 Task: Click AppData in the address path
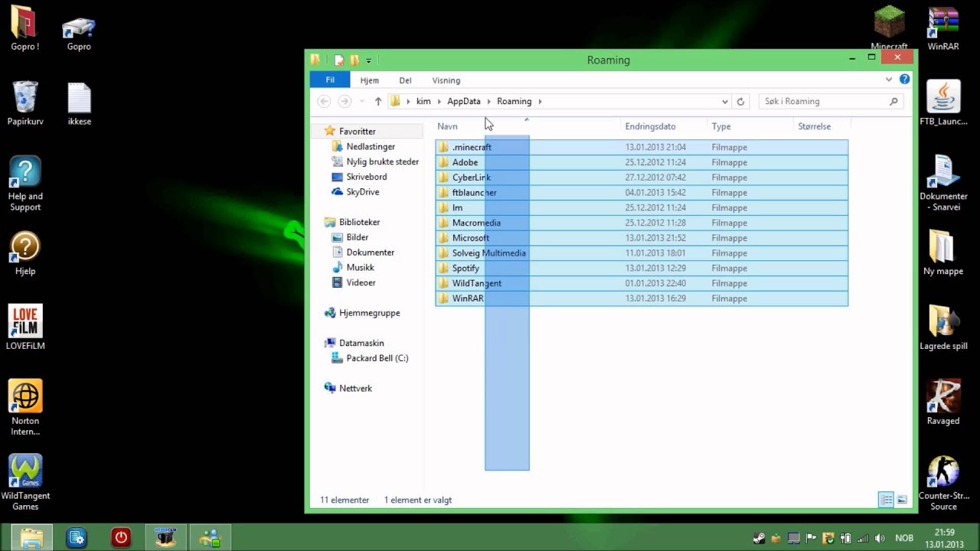point(464,101)
